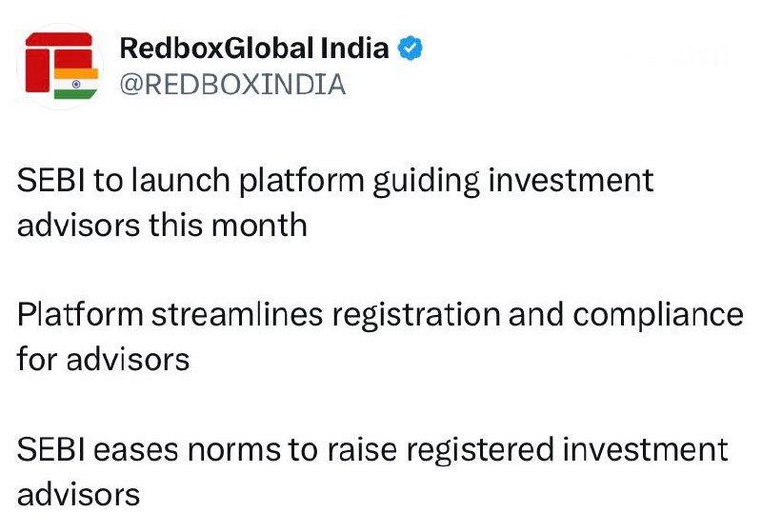
Task: Select the line starting "Platform streamlines registration"
Action: coord(379,314)
